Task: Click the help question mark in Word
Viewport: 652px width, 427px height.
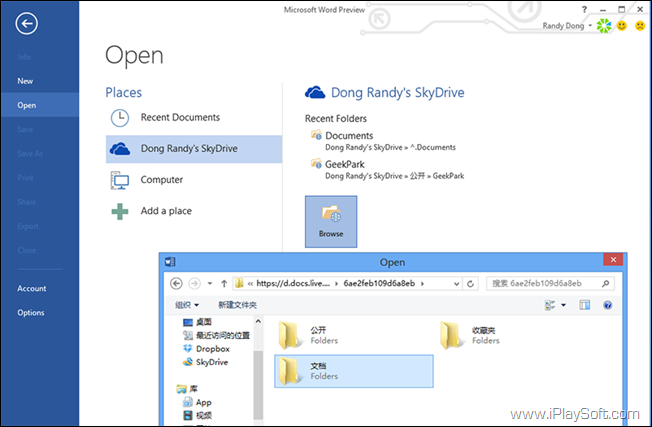Action: point(584,9)
